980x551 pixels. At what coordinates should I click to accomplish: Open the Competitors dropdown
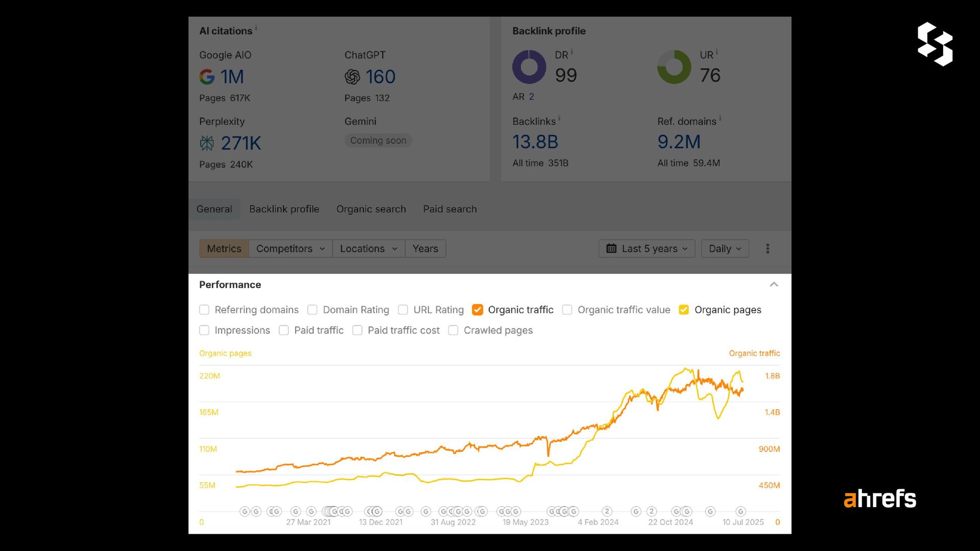(x=290, y=248)
